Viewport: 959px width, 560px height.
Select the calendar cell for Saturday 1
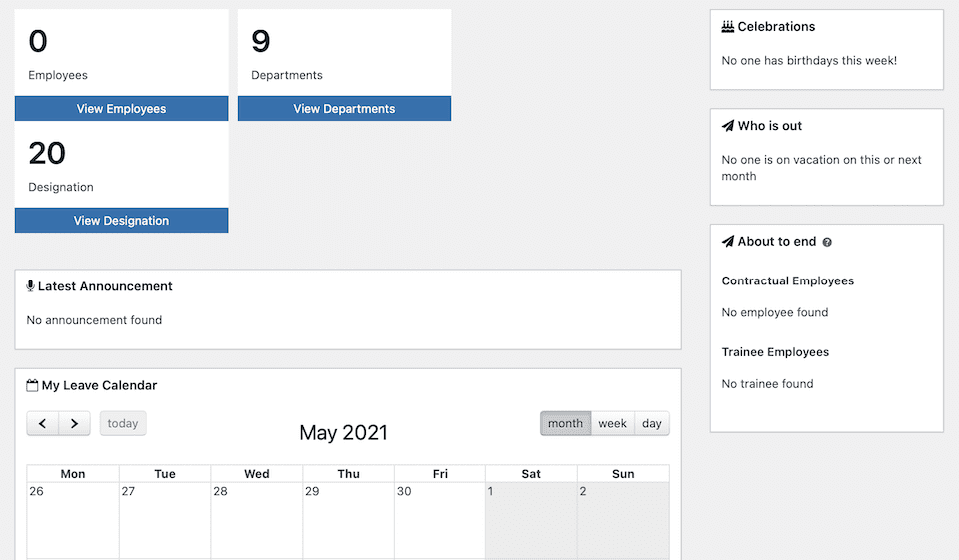[x=531, y=520]
